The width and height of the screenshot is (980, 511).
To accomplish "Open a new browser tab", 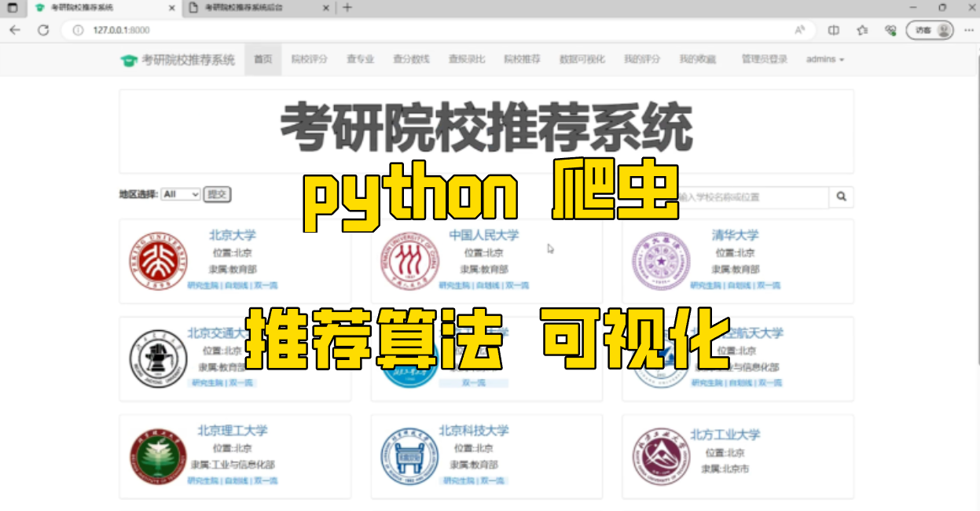I will [347, 8].
